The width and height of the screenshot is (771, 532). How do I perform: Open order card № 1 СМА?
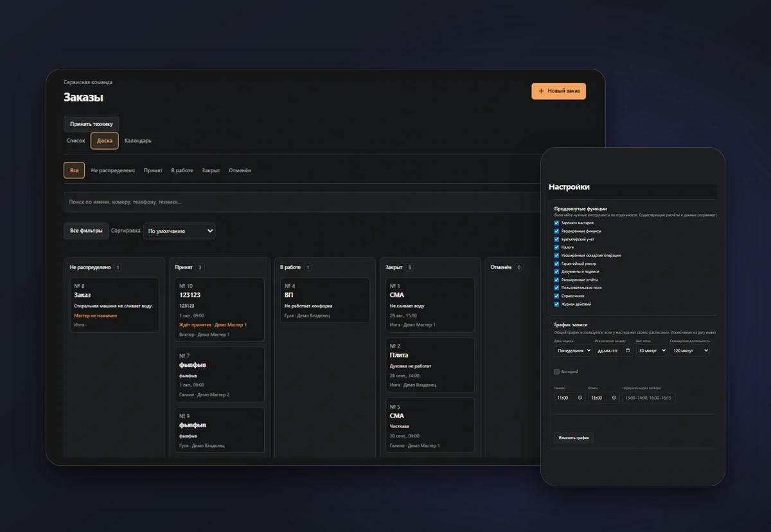point(430,305)
